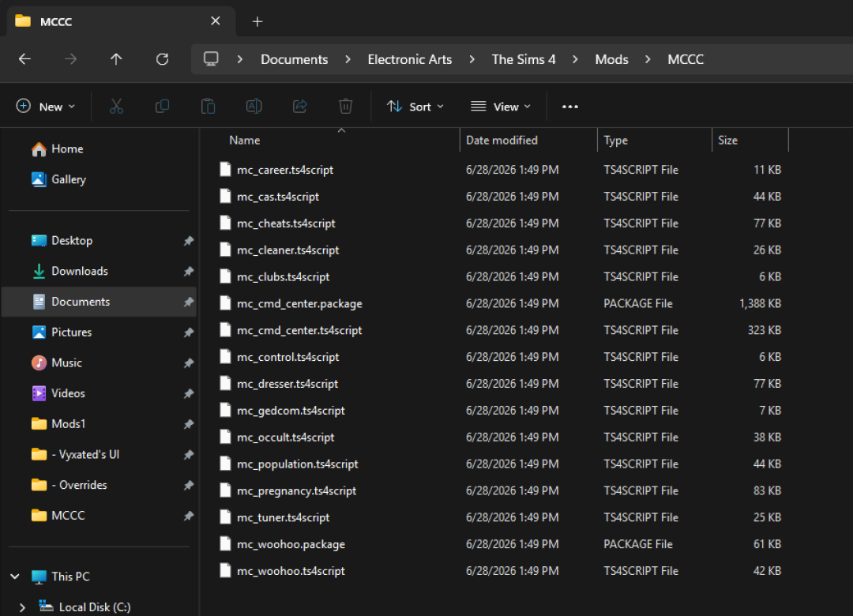Click the Copy icon in toolbar
Viewport: 853px width, 616px height.
point(162,106)
